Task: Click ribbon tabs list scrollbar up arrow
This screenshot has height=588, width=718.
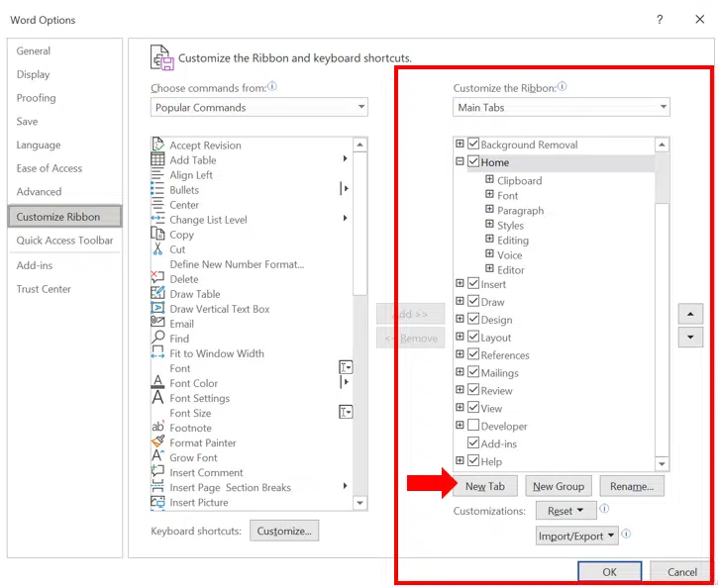Action: pos(663,146)
